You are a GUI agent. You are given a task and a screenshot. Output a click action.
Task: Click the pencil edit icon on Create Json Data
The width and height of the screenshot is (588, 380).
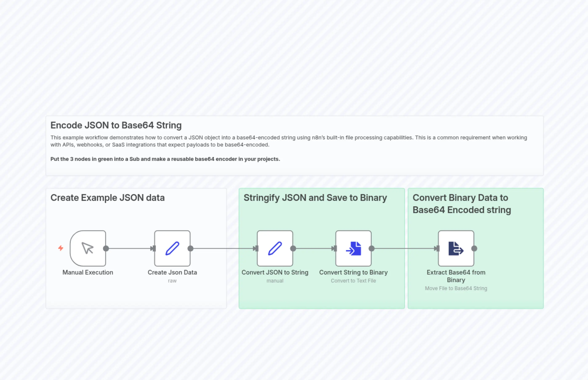[172, 248]
